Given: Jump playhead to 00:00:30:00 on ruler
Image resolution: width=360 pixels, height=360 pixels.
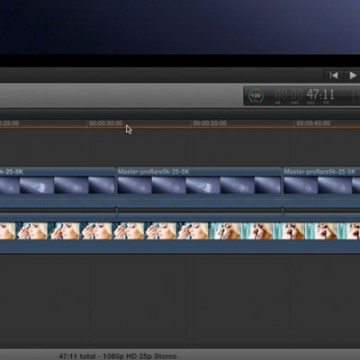Looking at the screenshot, I should pyautogui.click(x=105, y=123).
